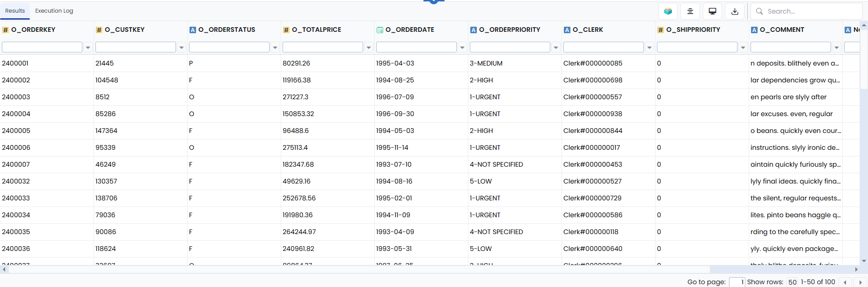Click the hash icon beside O_ORDERKEY
This screenshot has width=868, height=287.
[x=6, y=30]
